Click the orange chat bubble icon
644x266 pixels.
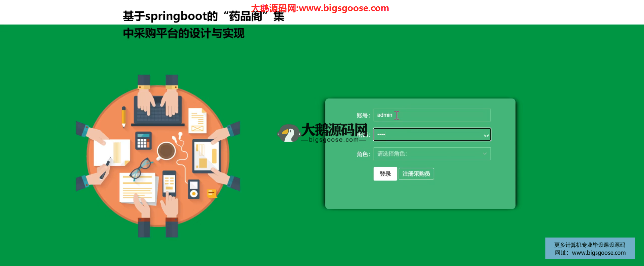pyautogui.click(x=211, y=193)
